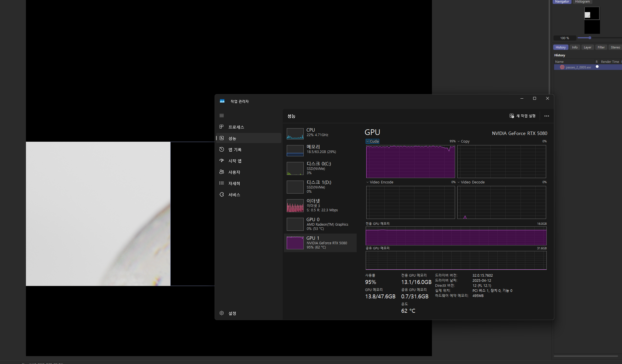
Task: Close the Task Manager window
Action: click(x=548, y=98)
